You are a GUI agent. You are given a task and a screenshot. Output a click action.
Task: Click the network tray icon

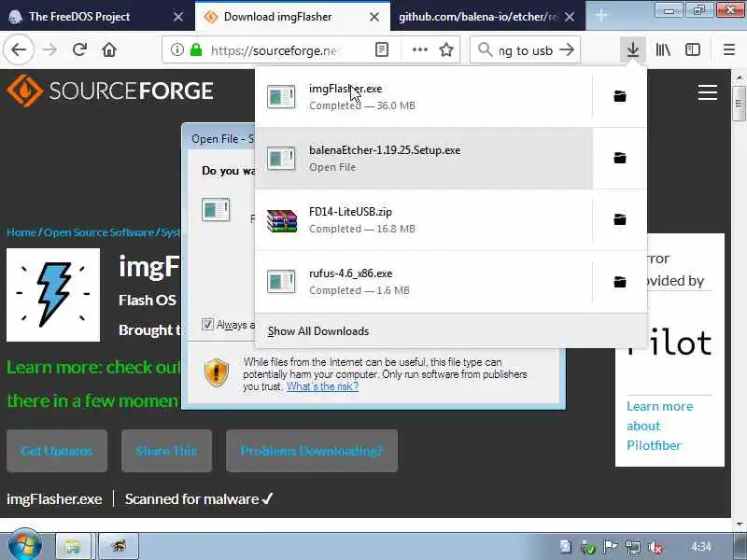633,547
